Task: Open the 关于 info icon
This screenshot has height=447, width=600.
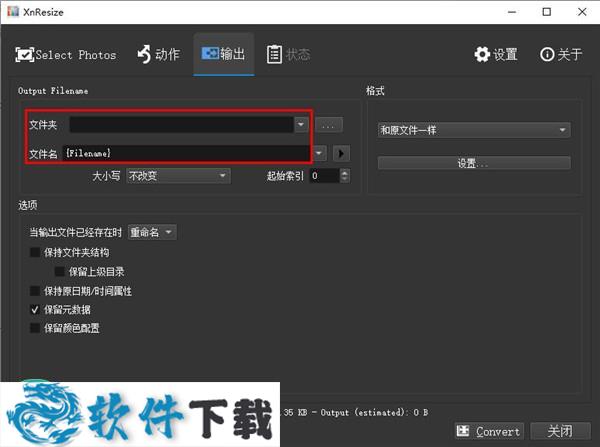Action: [561, 54]
